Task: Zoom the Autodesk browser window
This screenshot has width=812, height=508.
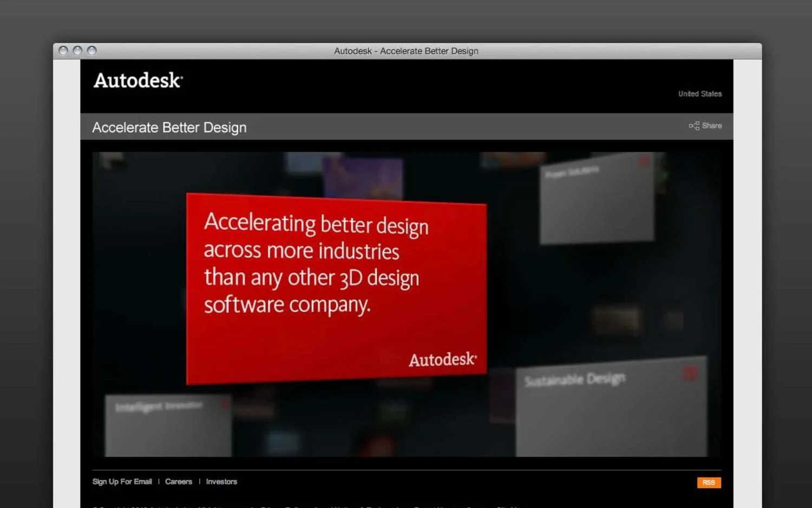Action: pyautogui.click(x=92, y=50)
